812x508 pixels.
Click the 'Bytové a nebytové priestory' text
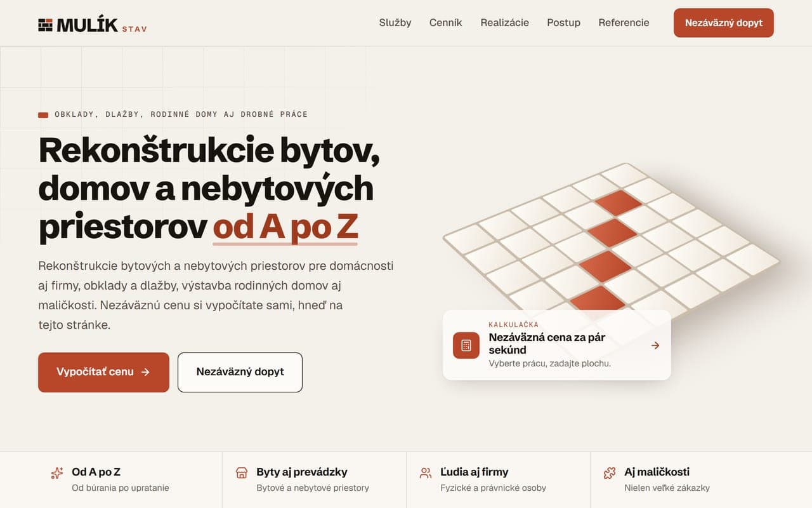313,488
